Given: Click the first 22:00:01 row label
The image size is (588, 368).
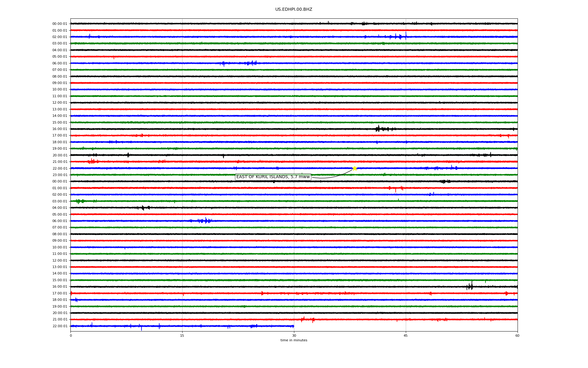Looking at the screenshot, I should pyautogui.click(x=60, y=168).
